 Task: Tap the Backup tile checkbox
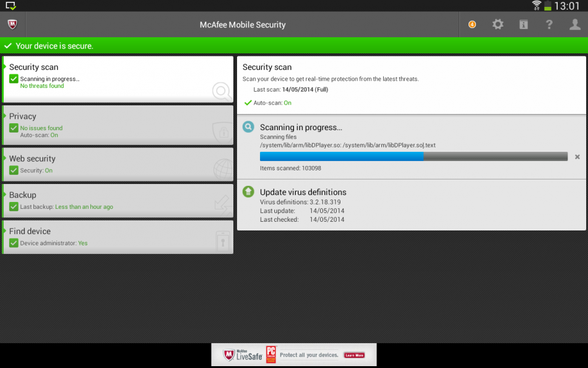coord(14,206)
